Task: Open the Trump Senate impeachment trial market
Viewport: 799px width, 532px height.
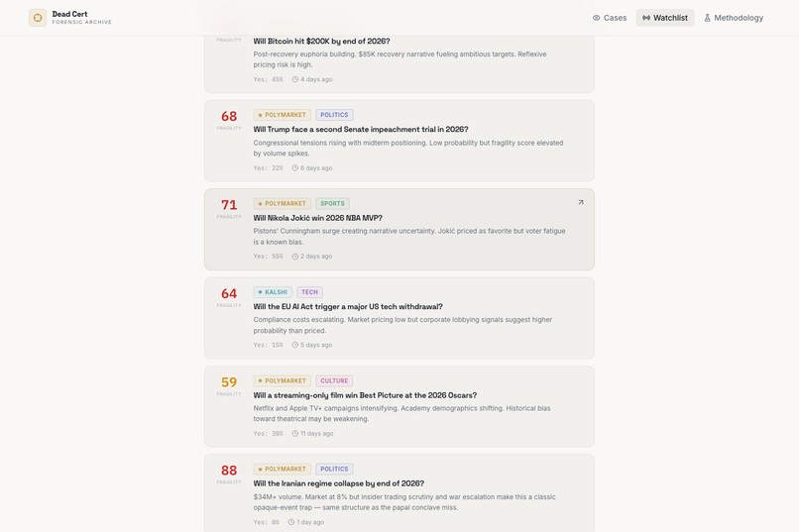Action: click(x=361, y=130)
